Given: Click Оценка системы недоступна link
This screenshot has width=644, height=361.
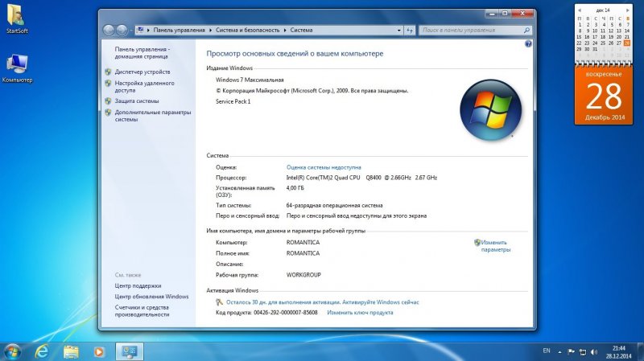Looking at the screenshot, I should [324, 167].
